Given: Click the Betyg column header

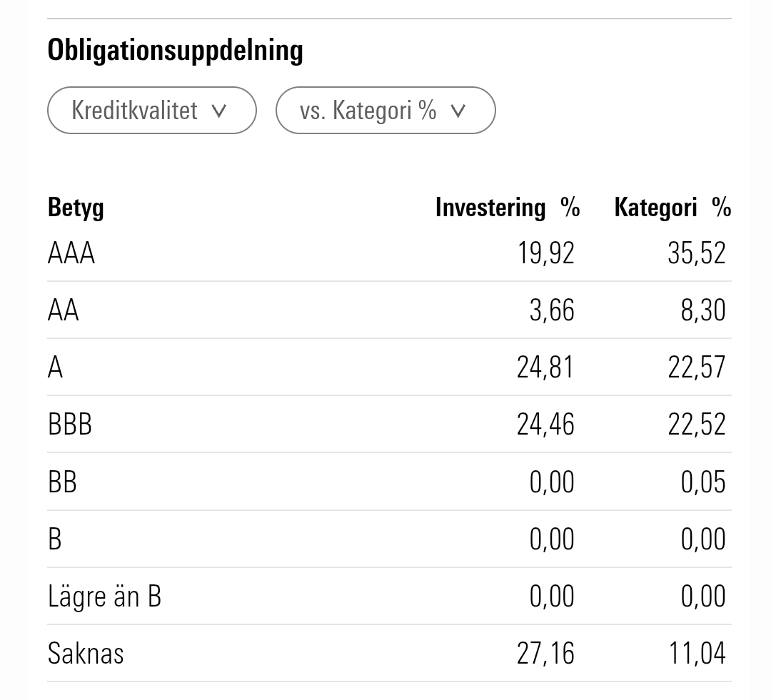Looking at the screenshot, I should tap(76, 208).
